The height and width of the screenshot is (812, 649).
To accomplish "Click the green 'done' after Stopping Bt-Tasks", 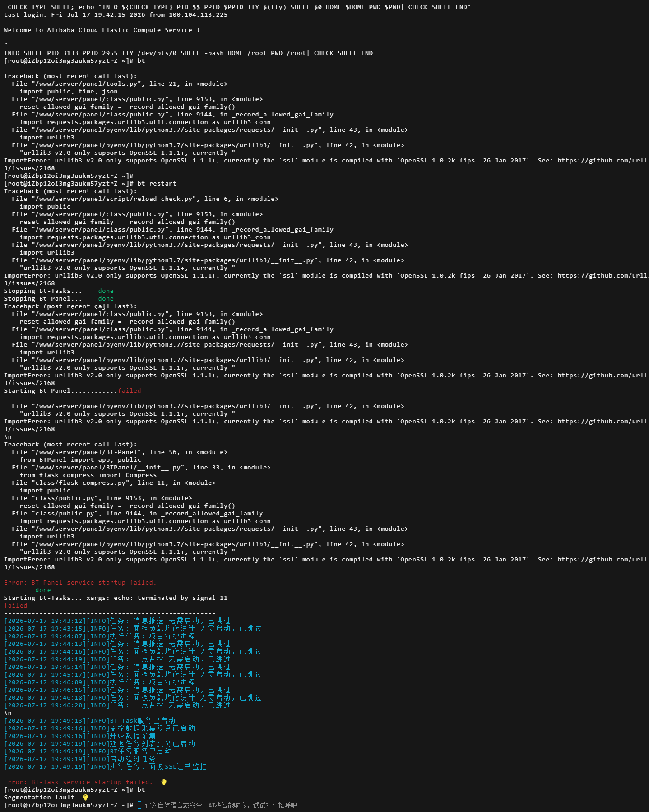I will click(x=106, y=291).
